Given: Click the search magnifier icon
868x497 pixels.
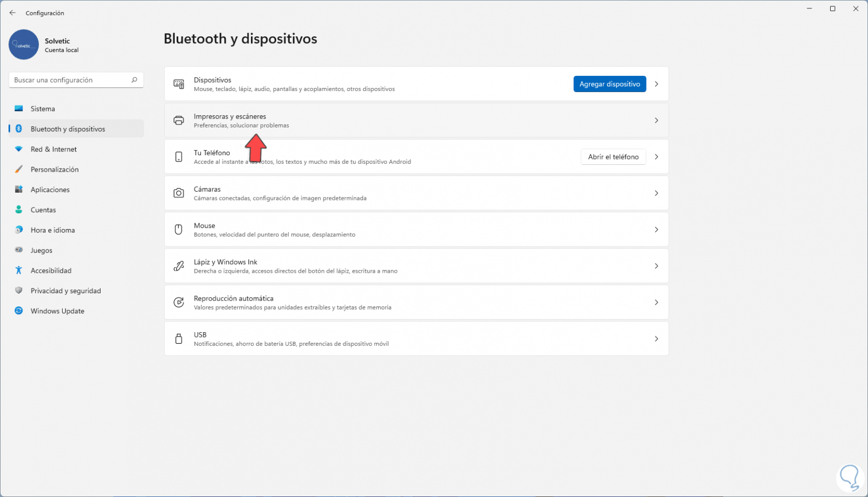Looking at the screenshot, I should [x=134, y=80].
